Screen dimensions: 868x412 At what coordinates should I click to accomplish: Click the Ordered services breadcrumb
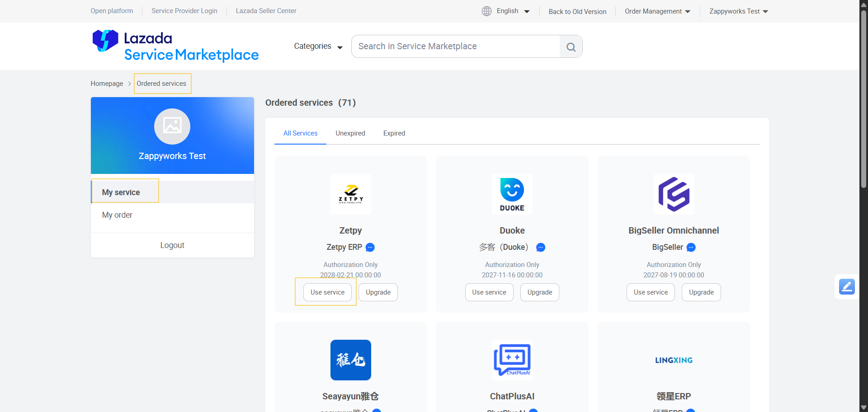point(161,84)
